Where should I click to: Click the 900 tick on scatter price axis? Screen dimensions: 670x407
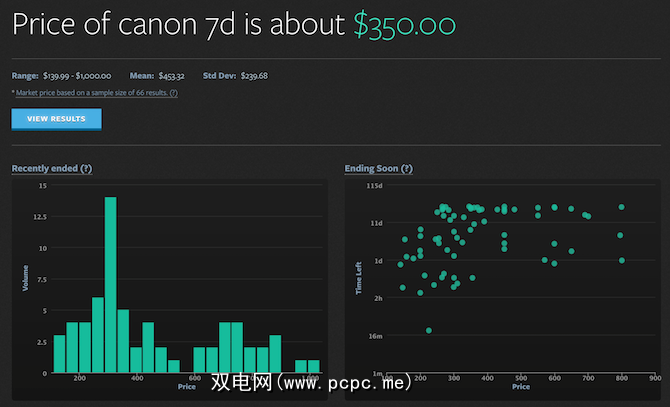pos(655,378)
